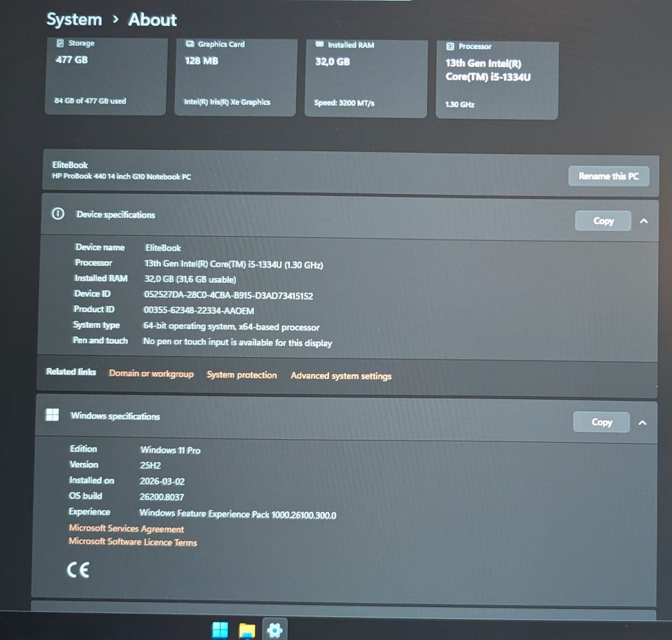The height and width of the screenshot is (640, 672).
Task: Open Advanced system settings link
Action: tap(341, 376)
